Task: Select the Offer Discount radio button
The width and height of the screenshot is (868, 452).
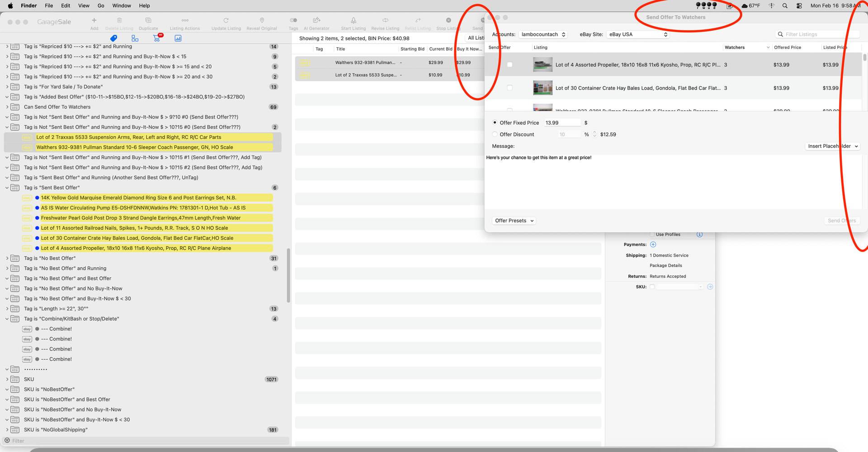Action: 495,134
